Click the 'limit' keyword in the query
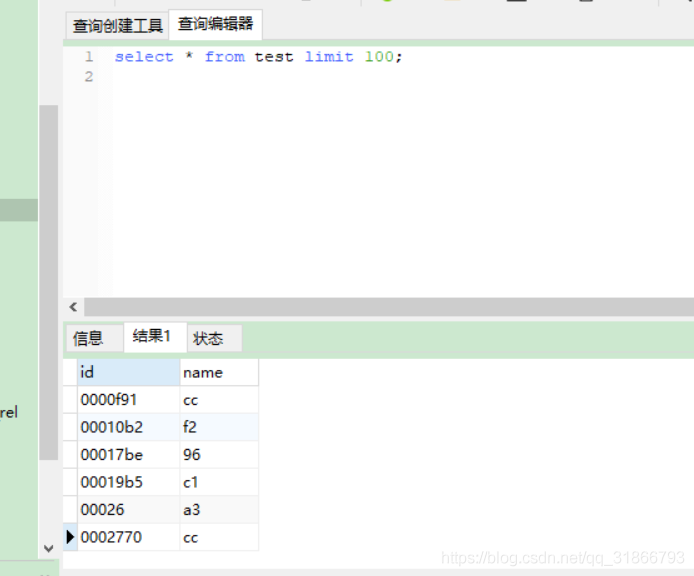 coord(329,57)
